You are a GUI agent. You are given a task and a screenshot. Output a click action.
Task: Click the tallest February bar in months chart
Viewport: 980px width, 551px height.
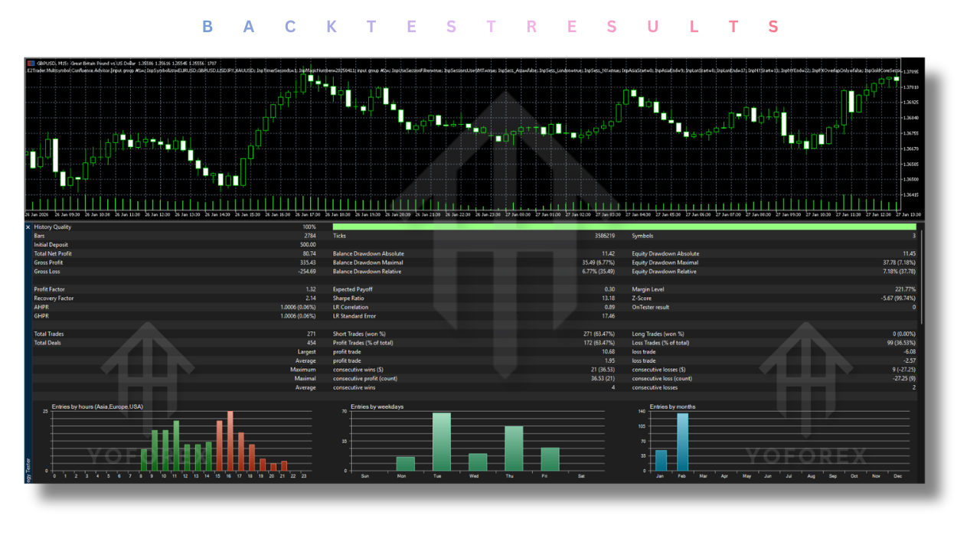(681, 440)
